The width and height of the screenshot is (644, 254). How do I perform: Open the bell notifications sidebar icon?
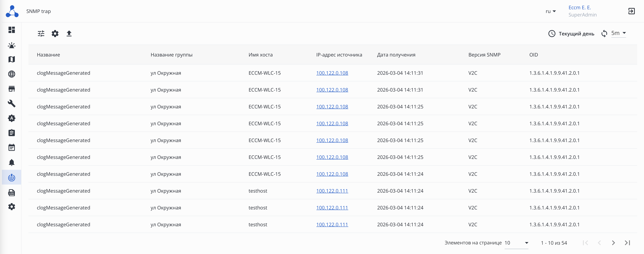click(12, 163)
